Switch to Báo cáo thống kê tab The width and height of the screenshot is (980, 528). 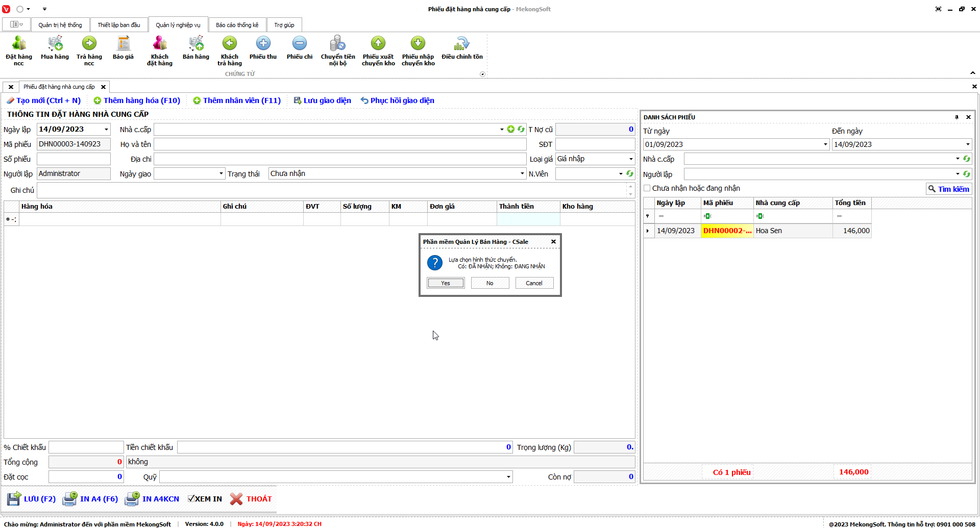coord(237,25)
